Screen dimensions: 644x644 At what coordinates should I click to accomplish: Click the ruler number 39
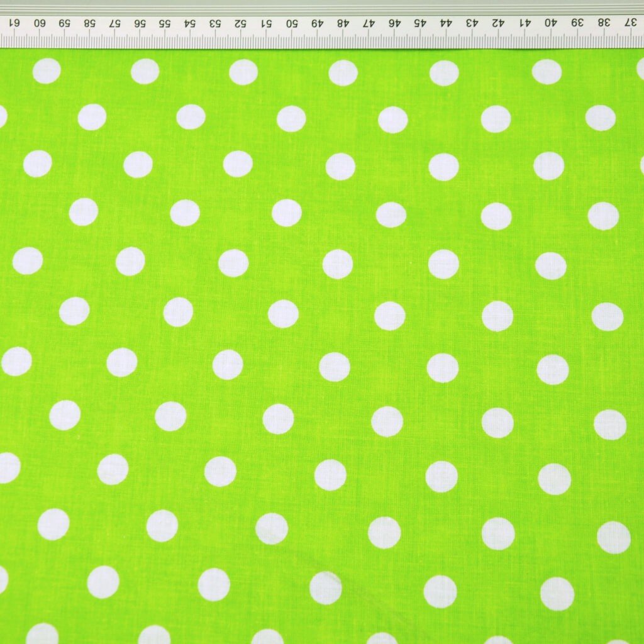click(577, 23)
